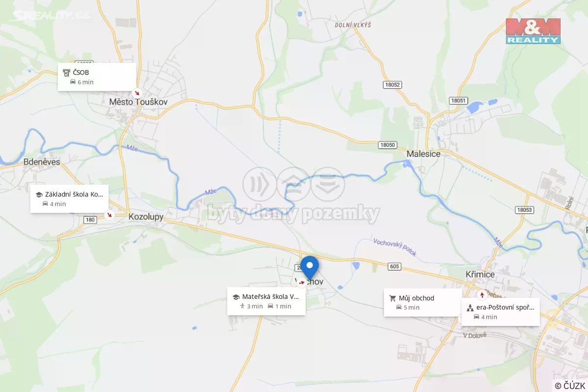Open the Můj obchod 5 min card
The width and height of the screenshot is (588, 392).
pyautogui.click(x=423, y=302)
